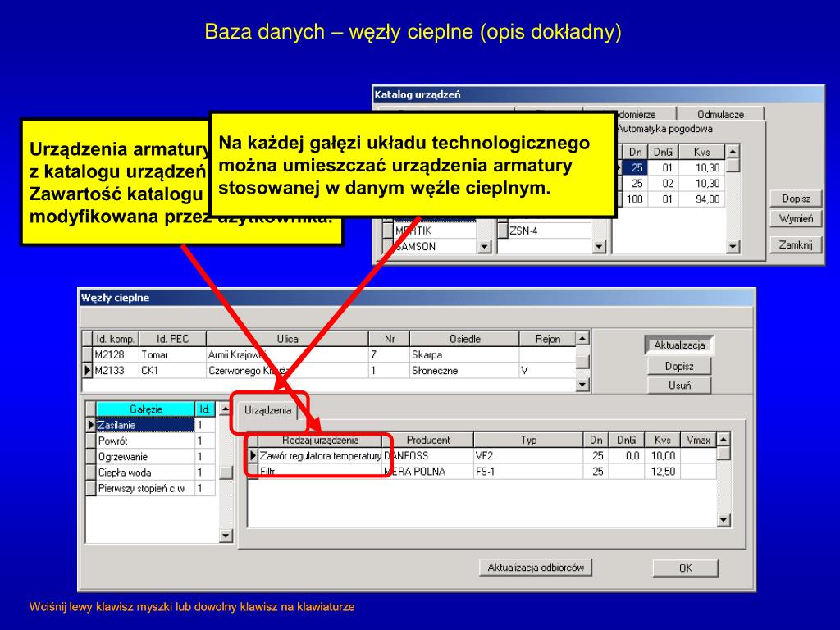Select ZSN-4 in catalog type list
This screenshot has width=840, height=630.
[x=549, y=231]
